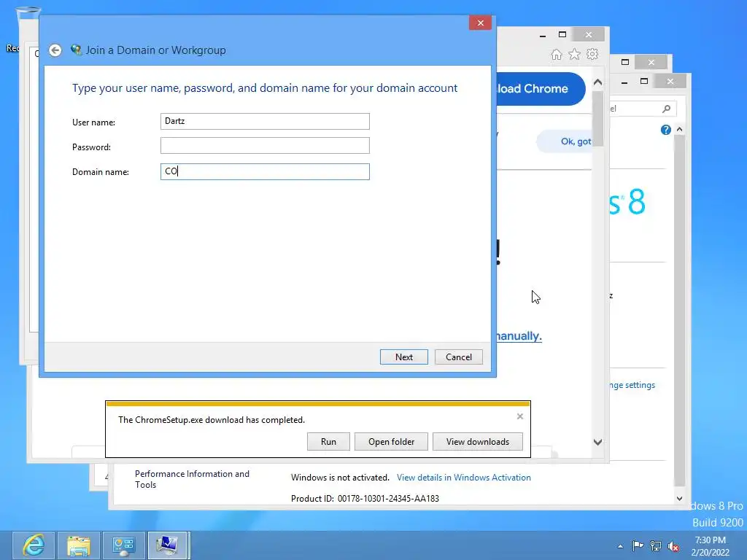Open View details in Windows Activation link

coord(463,477)
